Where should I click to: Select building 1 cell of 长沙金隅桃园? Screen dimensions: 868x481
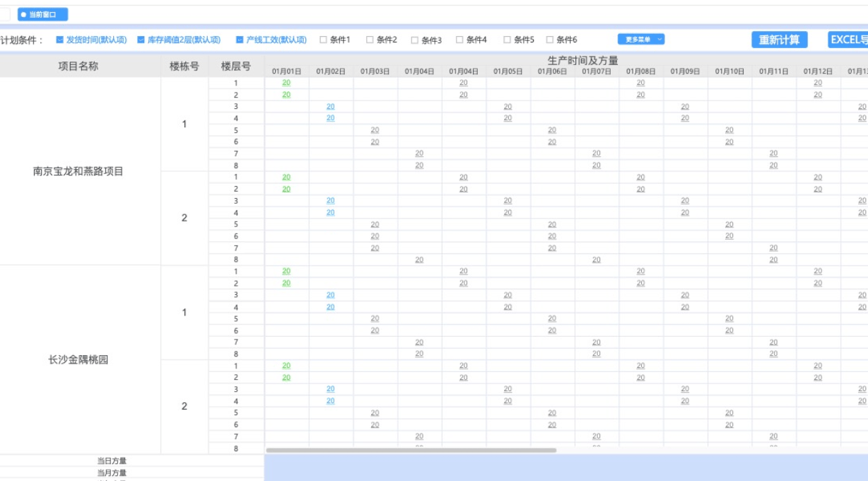184,313
